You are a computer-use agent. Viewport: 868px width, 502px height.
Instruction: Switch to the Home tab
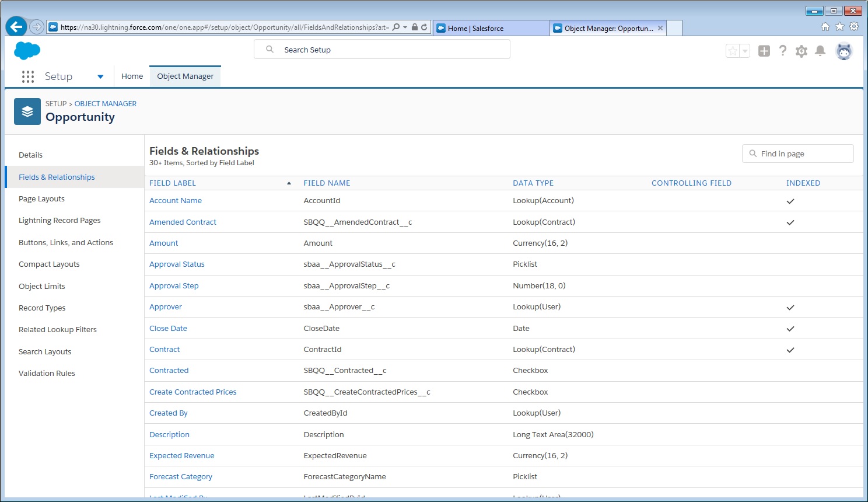[x=132, y=76]
